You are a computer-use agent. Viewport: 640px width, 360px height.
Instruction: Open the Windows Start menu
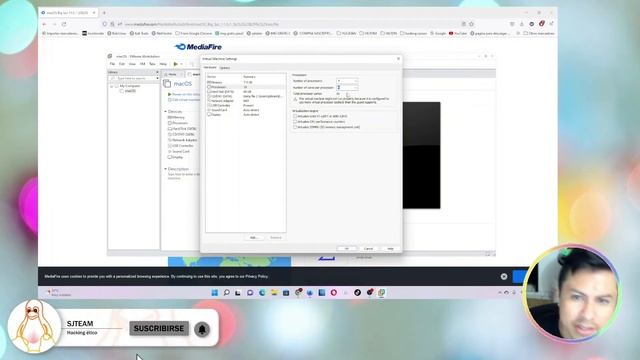coord(215,293)
